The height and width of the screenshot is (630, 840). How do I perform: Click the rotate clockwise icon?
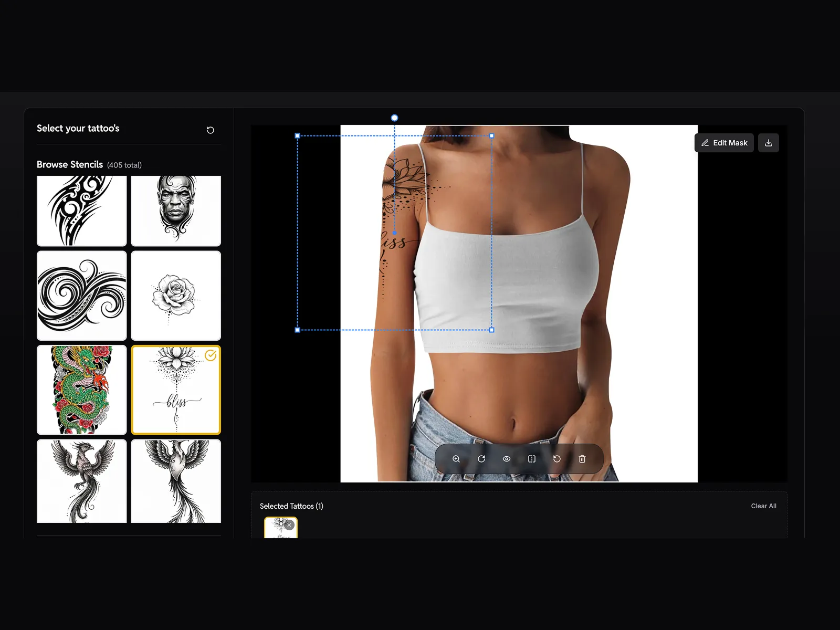(x=481, y=459)
